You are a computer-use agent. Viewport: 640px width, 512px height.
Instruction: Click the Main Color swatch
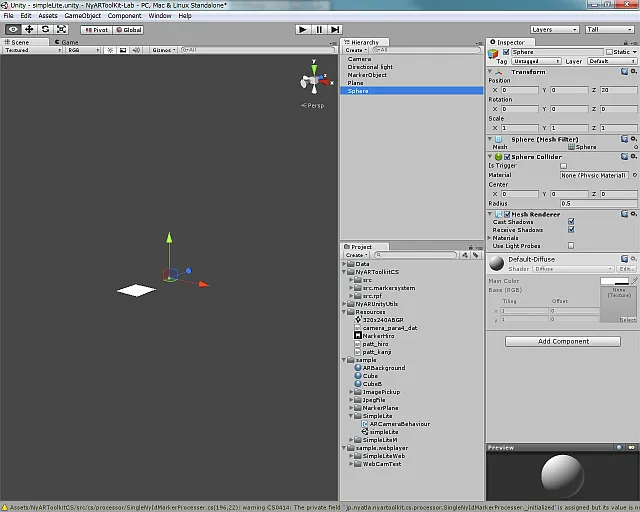click(x=614, y=281)
